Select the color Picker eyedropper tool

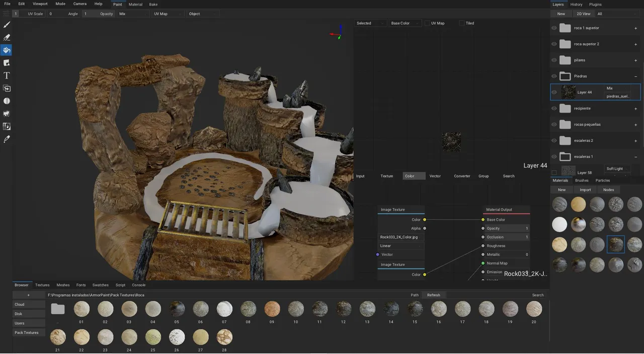[7, 139]
